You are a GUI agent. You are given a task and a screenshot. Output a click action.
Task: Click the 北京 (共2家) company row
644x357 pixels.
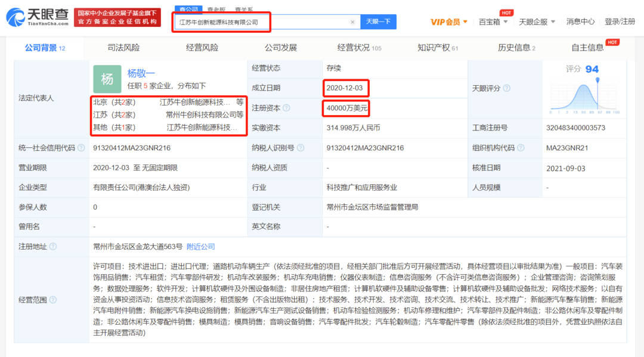pos(168,102)
